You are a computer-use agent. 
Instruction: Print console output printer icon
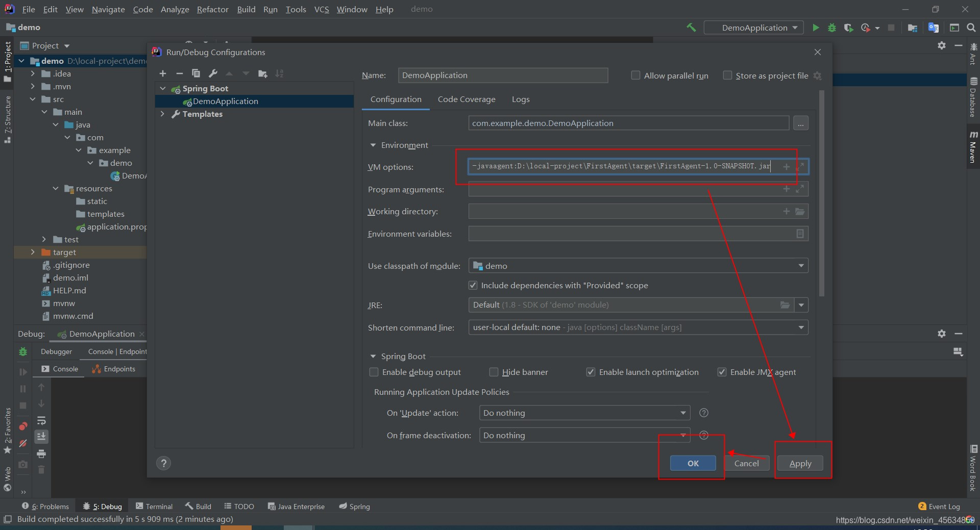(41, 453)
